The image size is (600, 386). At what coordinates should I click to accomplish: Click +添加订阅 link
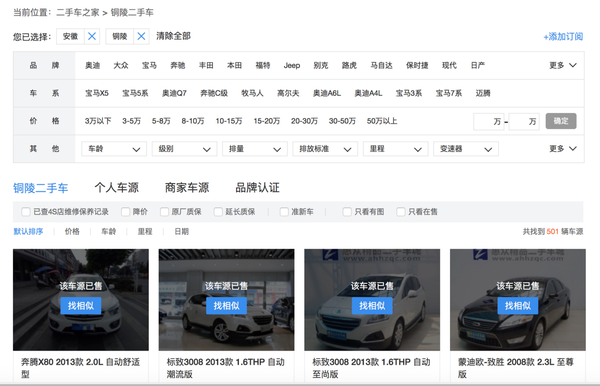(563, 37)
